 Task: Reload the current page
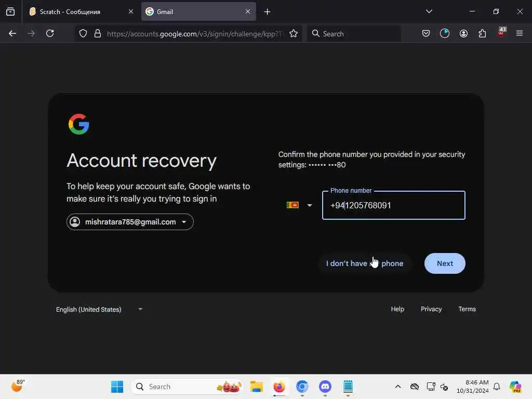50,33
